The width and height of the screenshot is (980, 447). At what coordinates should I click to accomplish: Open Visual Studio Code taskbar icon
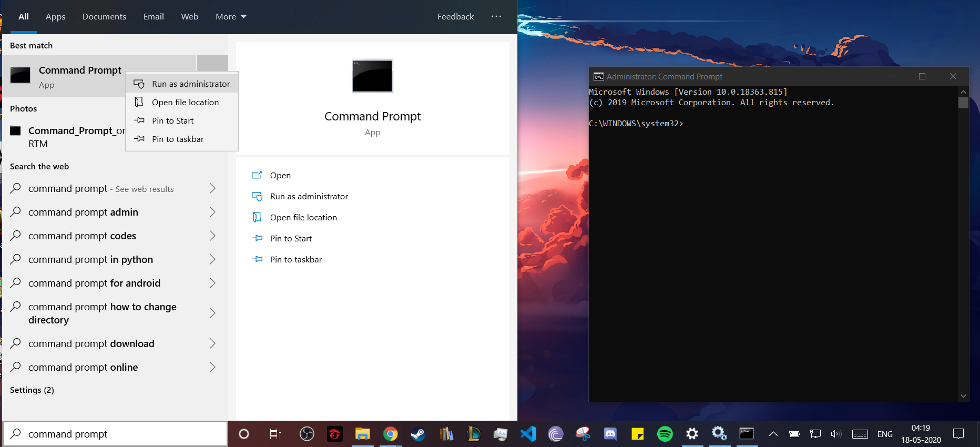point(528,434)
